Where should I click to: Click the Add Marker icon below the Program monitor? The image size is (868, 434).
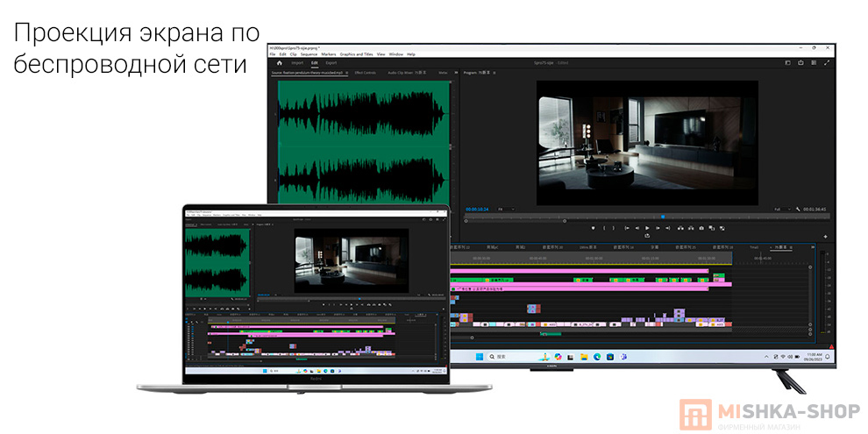pos(593,228)
